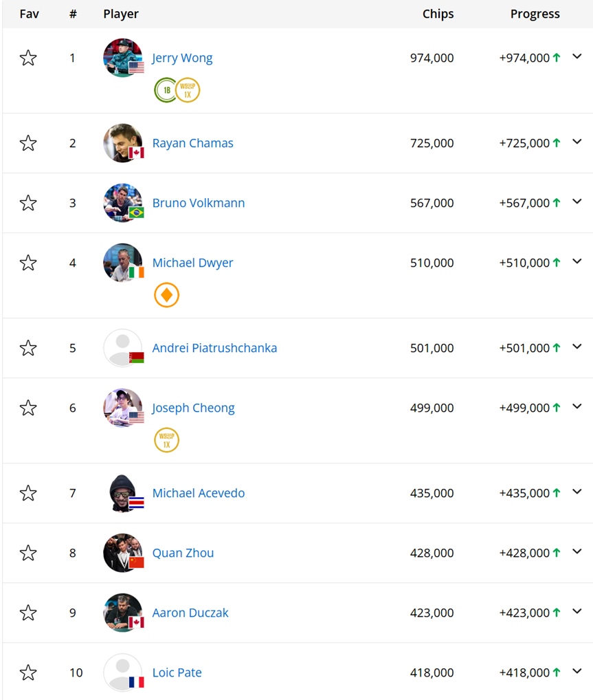Click the orange diamond badge under Michael Dwyer
Screen dimensions: 593x700
[166, 295]
